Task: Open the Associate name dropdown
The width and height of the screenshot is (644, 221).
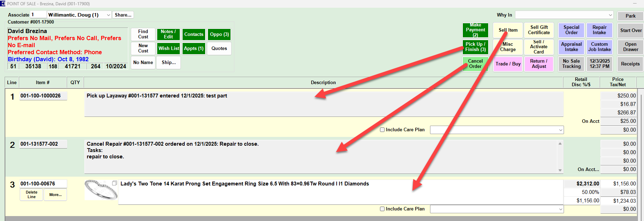Action: click(108, 15)
